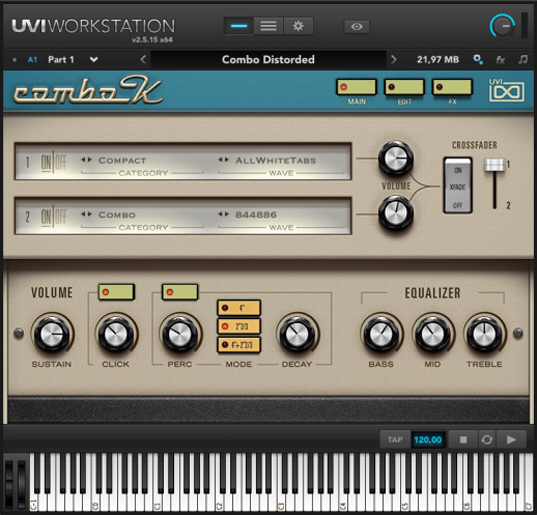Screen dimensions: 537x515
Task: Open the multi/list view
Action: 268,26
